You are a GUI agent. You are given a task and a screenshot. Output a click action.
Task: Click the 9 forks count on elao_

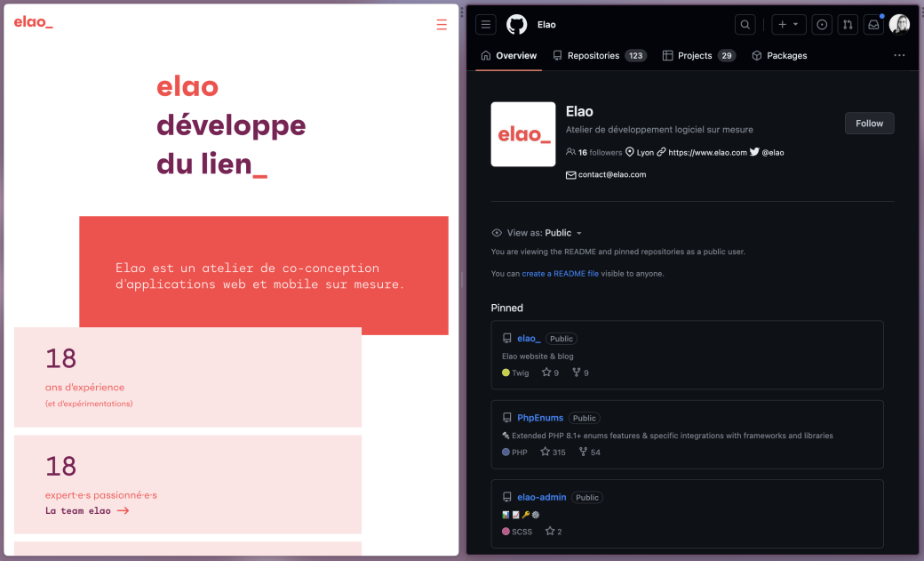(x=580, y=373)
